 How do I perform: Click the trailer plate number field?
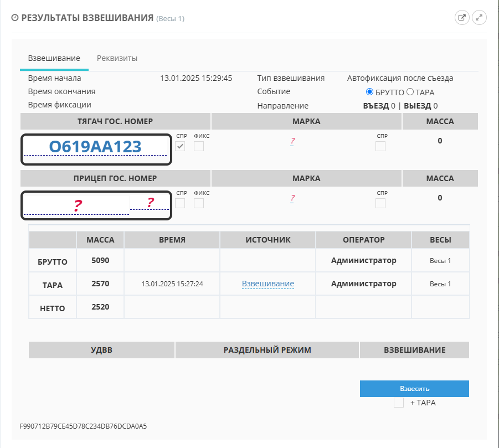coord(78,205)
